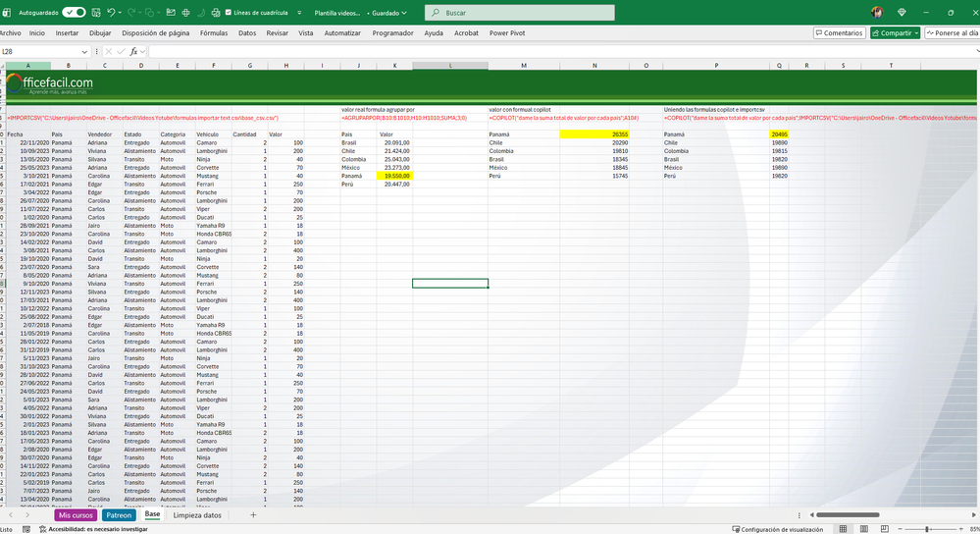Select column header A
Viewport: 980px width, 534px height.
(x=27, y=65)
